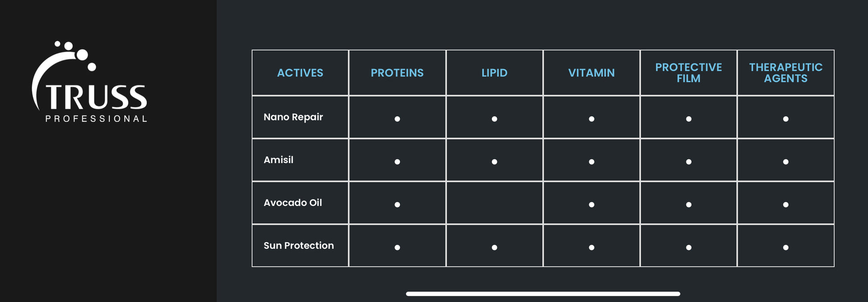Select the ACTIVES column header

(x=300, y=73)
